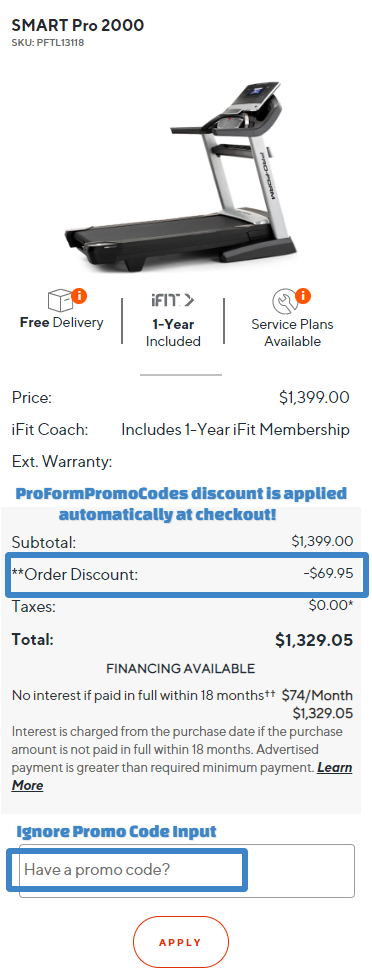Click the Service Plans wrench icon
The width and height of the screenshot is (372, 978).
(283, 303)
